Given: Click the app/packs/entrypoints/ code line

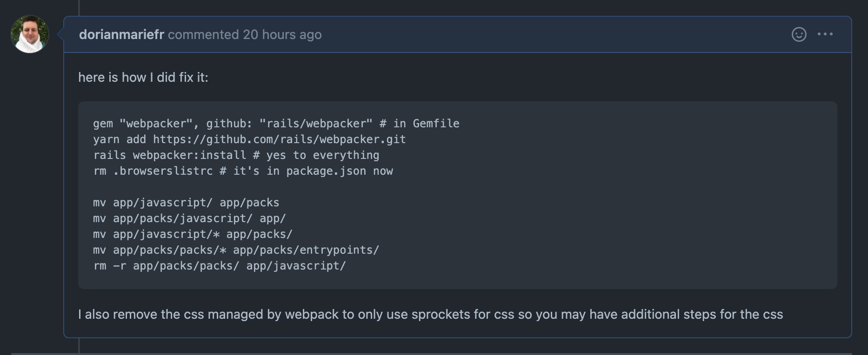Looking at the screenshot, I should (x=236, y=250).
